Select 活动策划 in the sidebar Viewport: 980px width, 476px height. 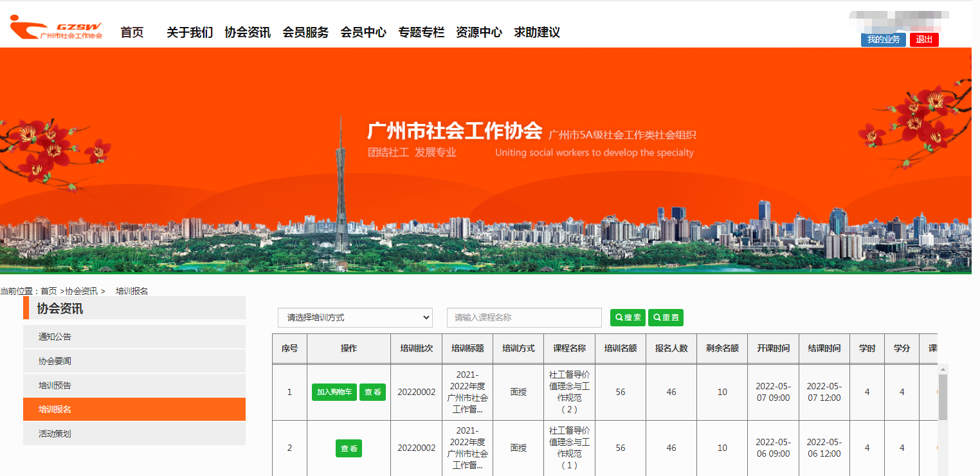[x=134, y=434]
